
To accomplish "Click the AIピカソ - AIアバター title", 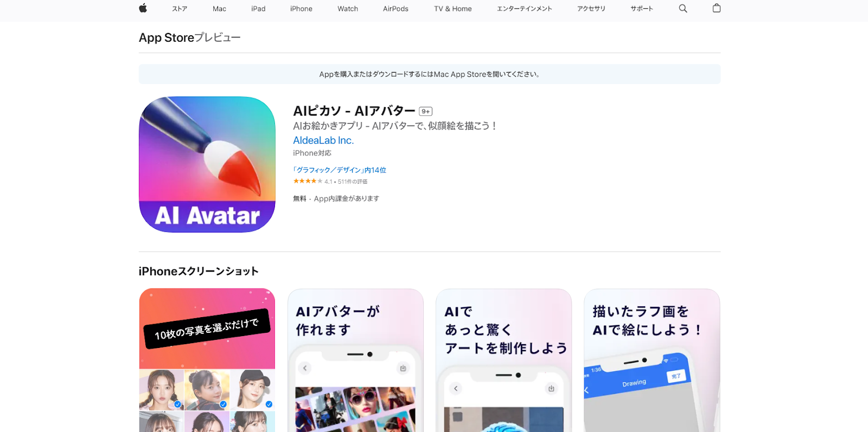I will (x=354, y=111).
